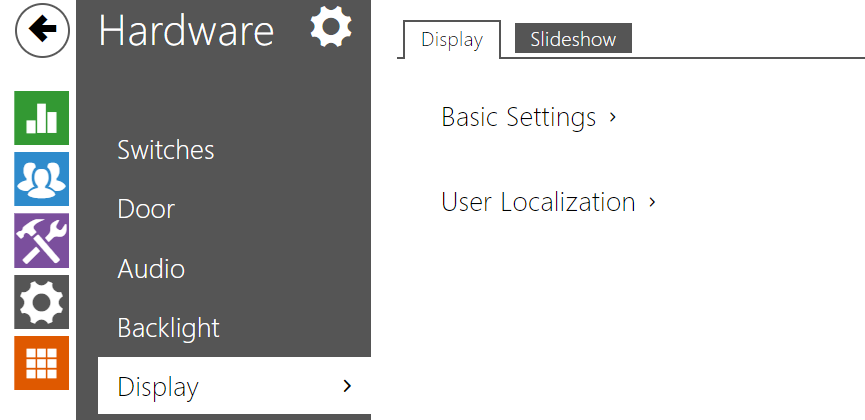Go to the Door settings page
The width and height of the screenshot is (865, 420).
click(x=146, y=209)
